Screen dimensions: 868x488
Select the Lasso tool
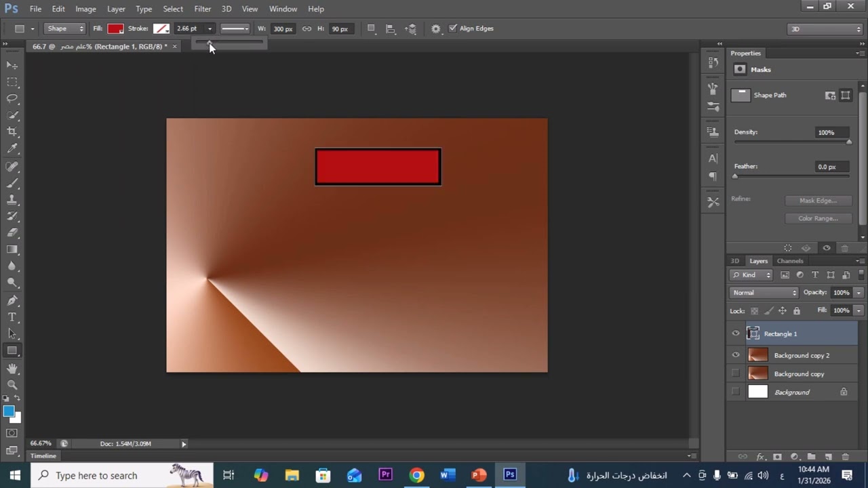[x=12, y=99]
